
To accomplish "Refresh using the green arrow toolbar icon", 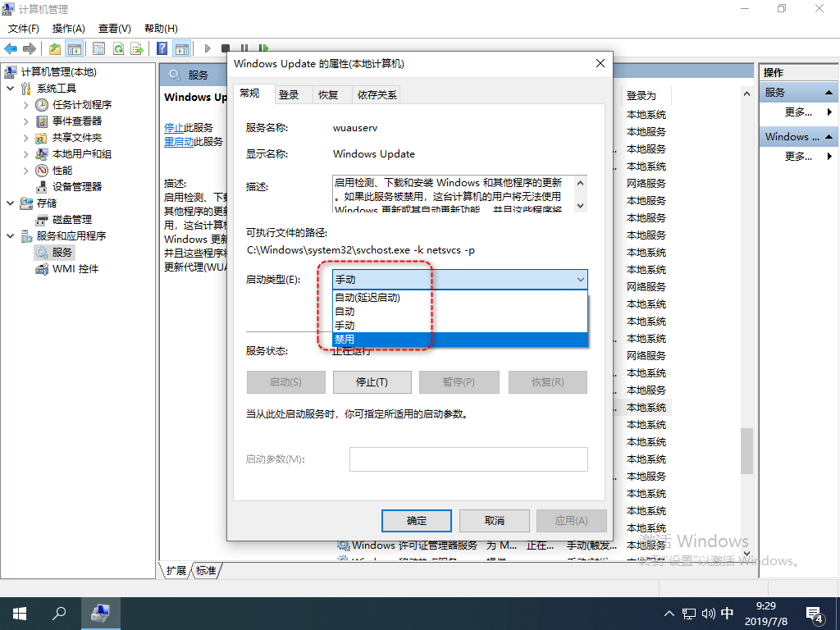I will pos(118,48).
